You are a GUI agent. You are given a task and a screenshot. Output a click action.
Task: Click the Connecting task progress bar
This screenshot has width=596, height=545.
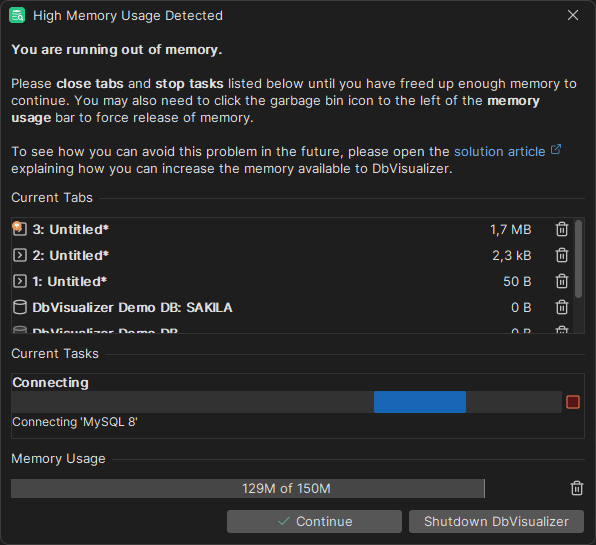[287, 402]
